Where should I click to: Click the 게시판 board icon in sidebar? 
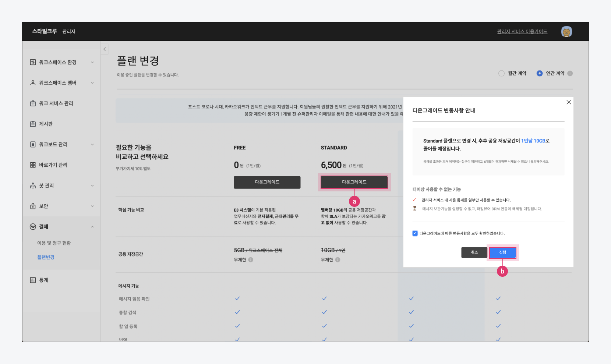tap(33, 124)
